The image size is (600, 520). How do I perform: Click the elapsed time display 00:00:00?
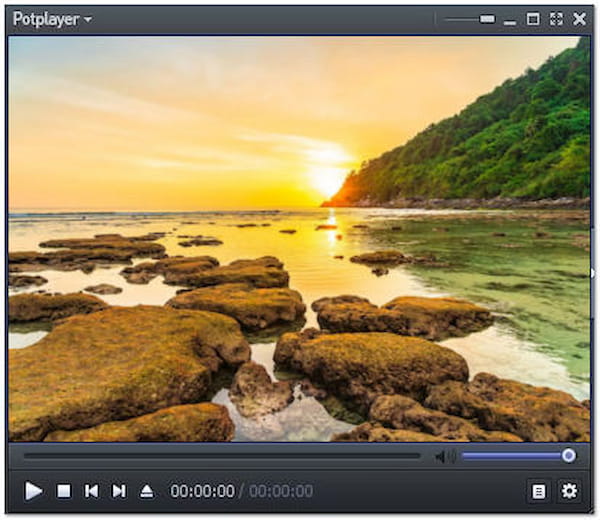202,491
